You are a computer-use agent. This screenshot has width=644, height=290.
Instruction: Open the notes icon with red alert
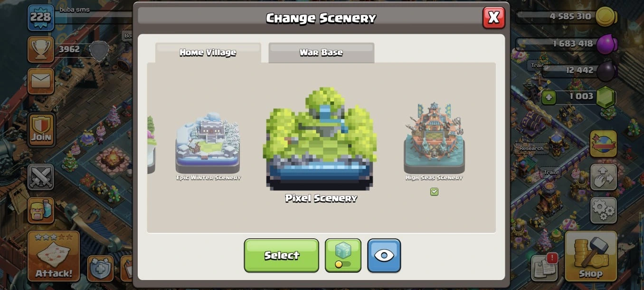[544, 267]
